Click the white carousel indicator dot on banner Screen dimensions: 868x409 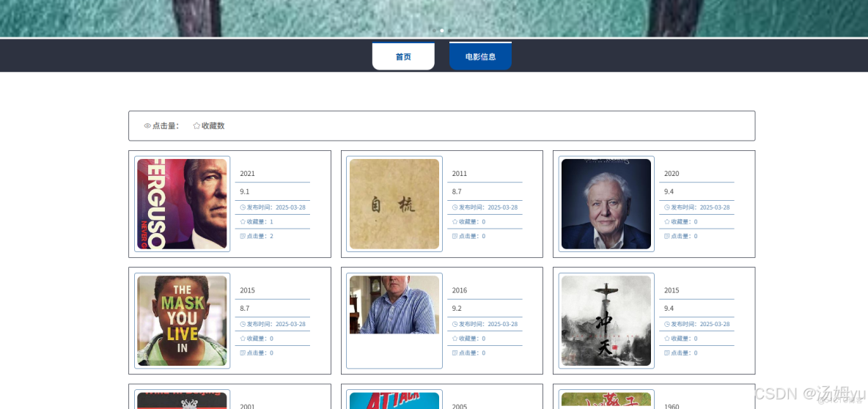[x=442, y=31]
